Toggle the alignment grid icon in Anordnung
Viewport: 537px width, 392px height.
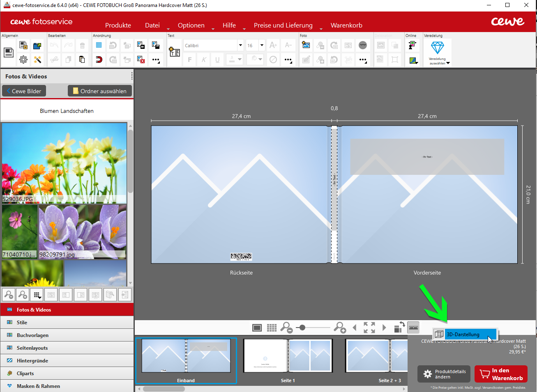pos(99,45)
